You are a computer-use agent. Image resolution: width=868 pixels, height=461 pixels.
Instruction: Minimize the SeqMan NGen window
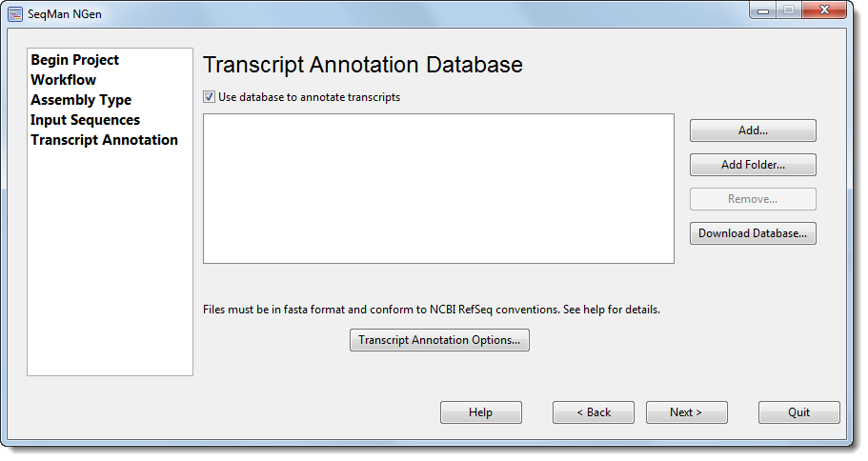click(x=763, y=10)
